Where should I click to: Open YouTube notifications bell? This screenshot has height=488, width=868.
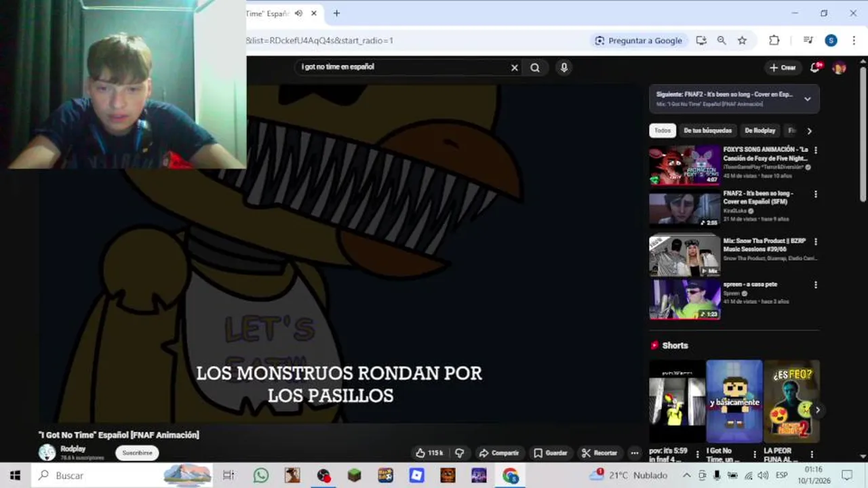[x=816, y=67]
